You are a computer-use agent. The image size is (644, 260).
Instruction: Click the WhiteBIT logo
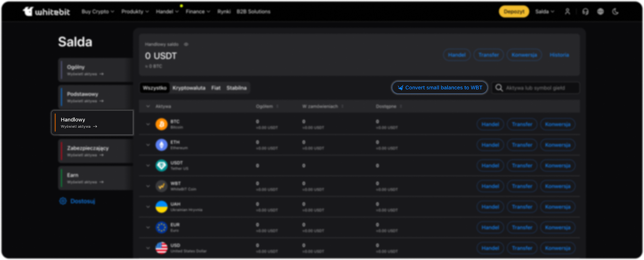[x=46, y=12]
